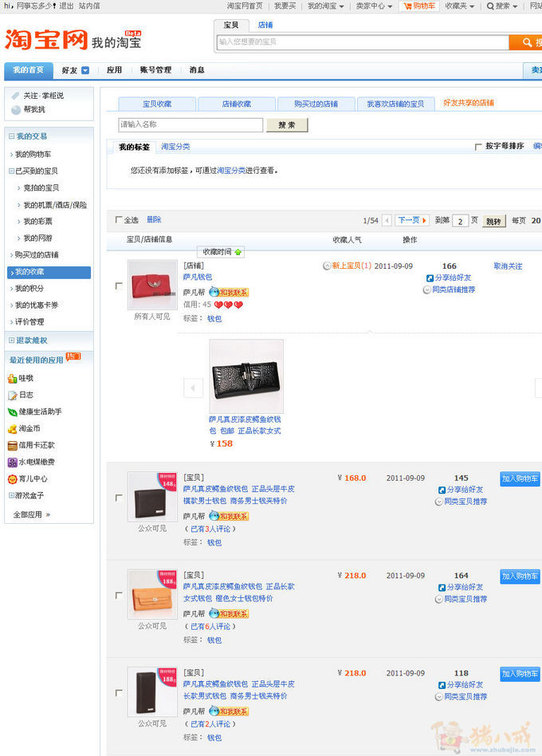Click 分享给好友 in the shop row with 166
Viewport: 542px width, 756px height.
[449, 278]
